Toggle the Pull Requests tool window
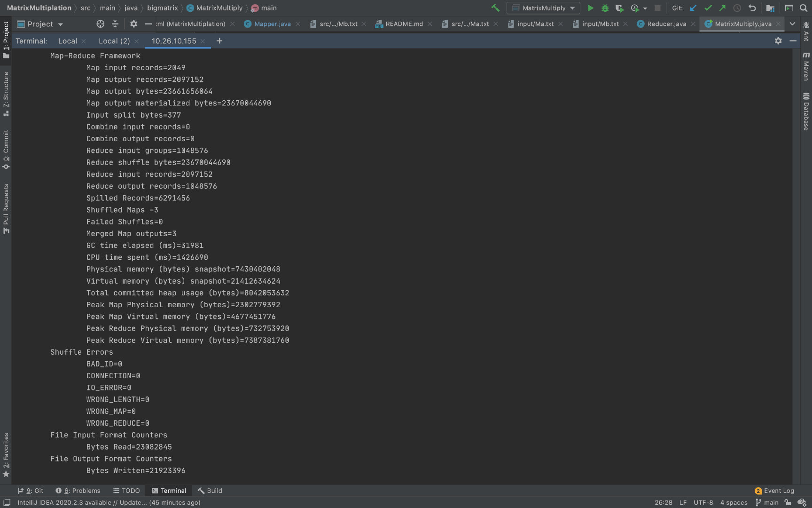 (6, 208)
